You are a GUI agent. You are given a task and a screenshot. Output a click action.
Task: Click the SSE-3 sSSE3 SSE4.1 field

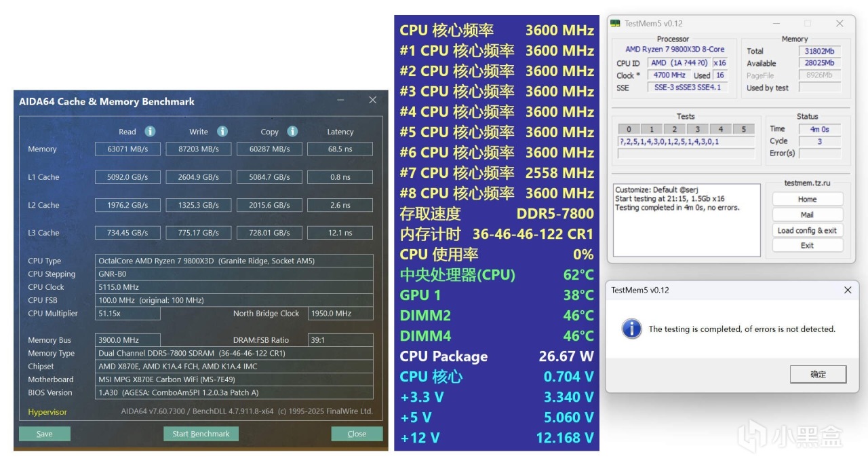pyautogui.click(x=687, y=88)
